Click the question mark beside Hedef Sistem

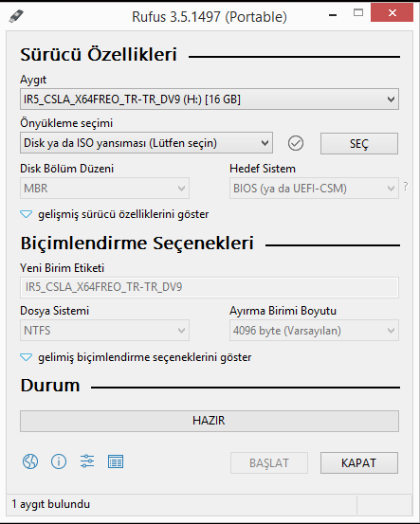[x=406, y=186]
